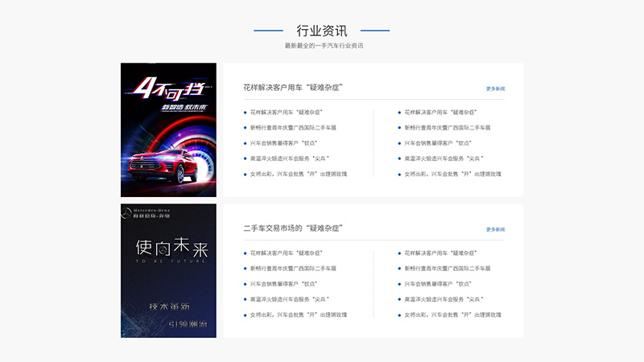Viewport: 644px width, 362px height.
Task: Open 二手车交易市场 card left-column item 高温淬火锻造
Action: [290, 299]
